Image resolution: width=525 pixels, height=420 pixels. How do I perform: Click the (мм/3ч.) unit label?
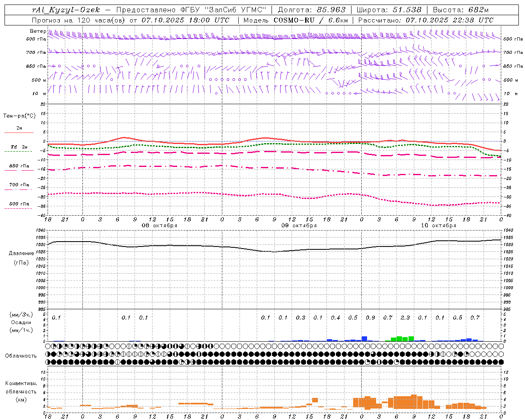point(21,315)
